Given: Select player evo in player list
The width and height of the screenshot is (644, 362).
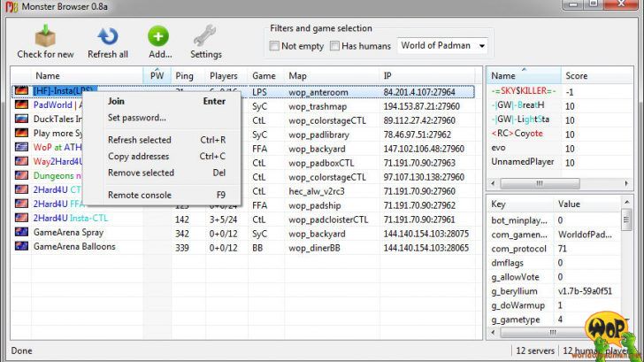Looking at the screenshot, I should pyautogui.click(x=499, y=148).
